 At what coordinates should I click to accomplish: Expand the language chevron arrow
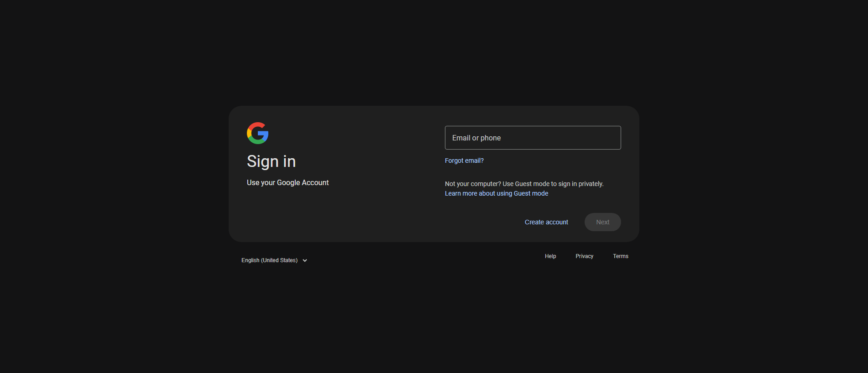pyautogui.click(x=305, y=260)
